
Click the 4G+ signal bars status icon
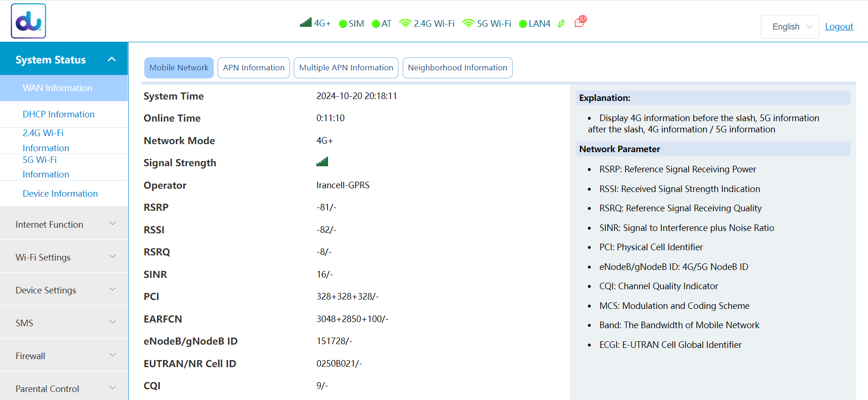pos(305,23)
